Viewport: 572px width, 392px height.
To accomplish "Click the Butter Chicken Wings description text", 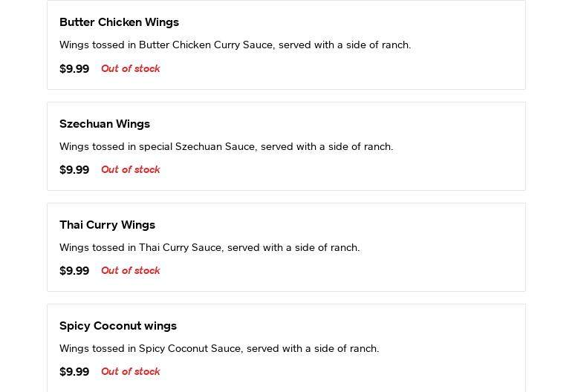I will 235,45.
